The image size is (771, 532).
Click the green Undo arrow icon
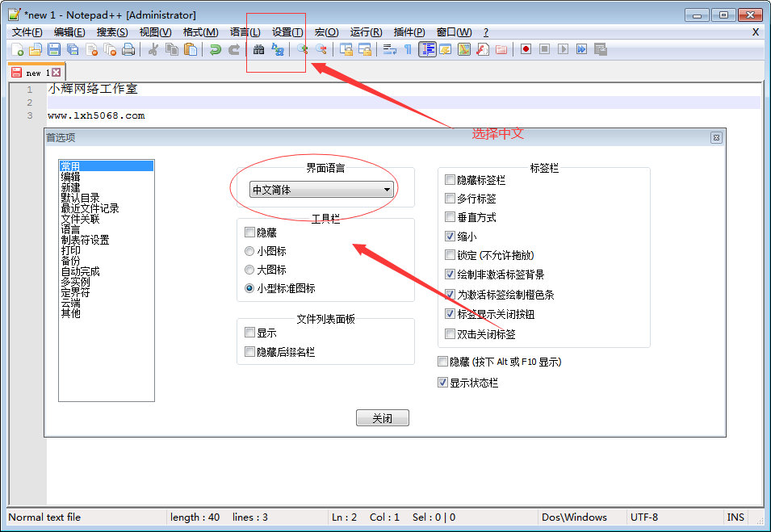pyautogui.click(x=215, y=49)
